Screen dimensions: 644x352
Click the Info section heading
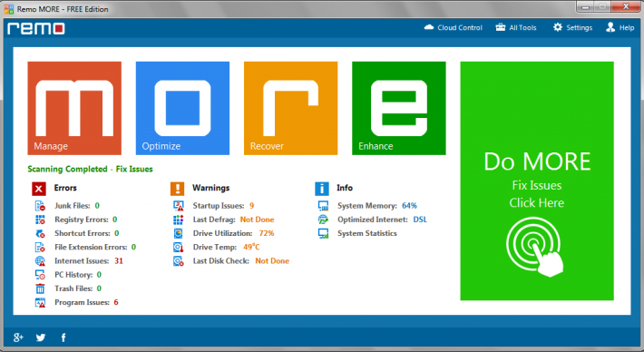click(345, 188)
